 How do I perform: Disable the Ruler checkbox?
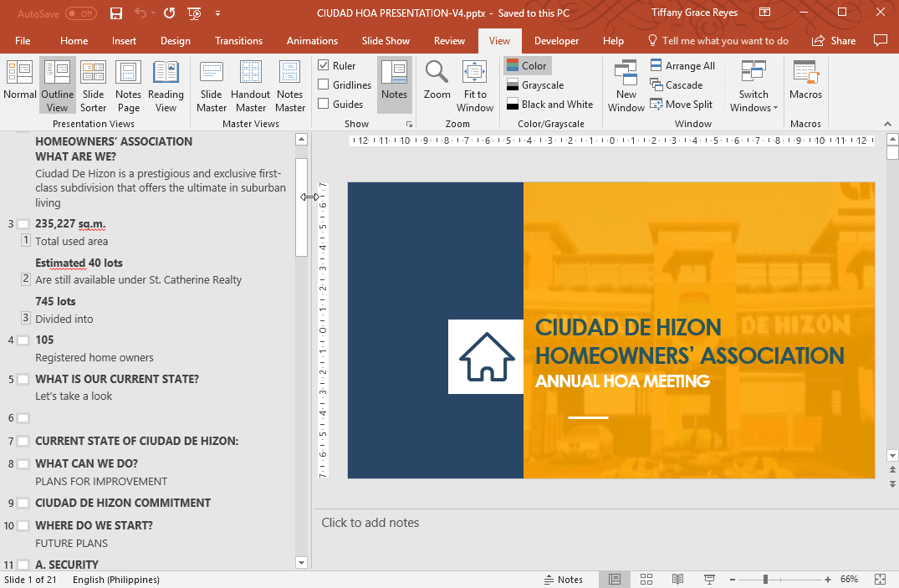coord(322,64)
